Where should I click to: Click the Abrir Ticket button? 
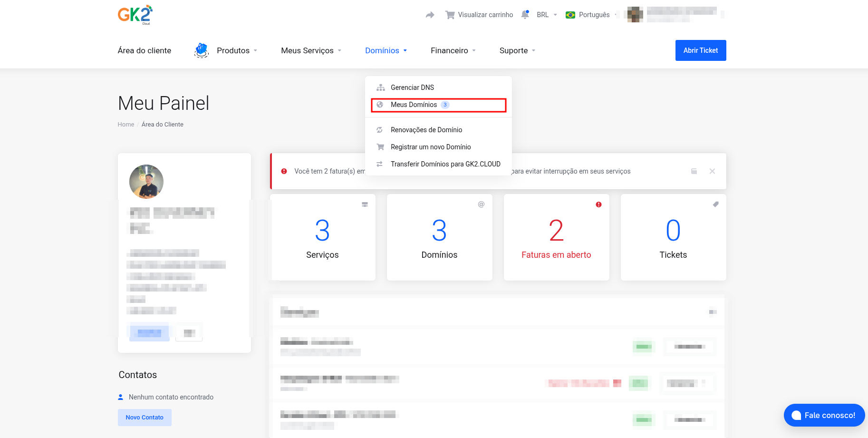click(x=701, y=50)
